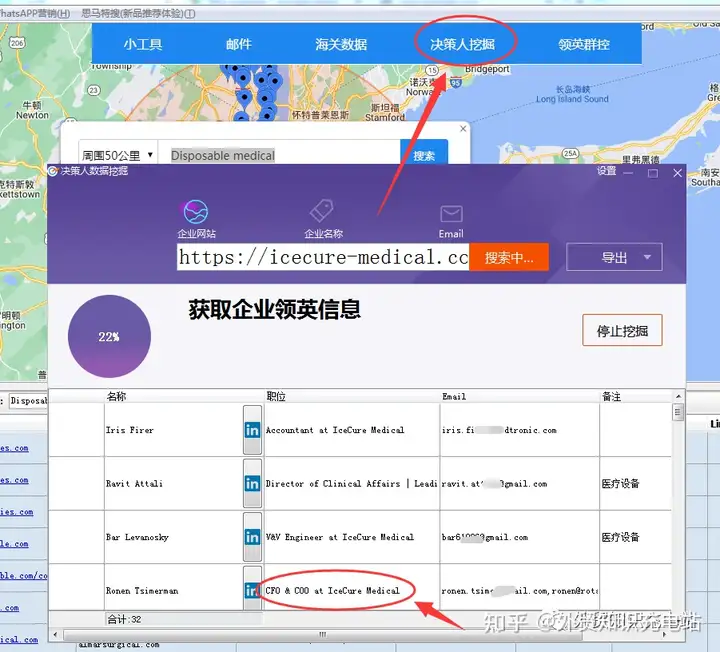Maximize the 决策人数据挖掘 window
720x652 pixels.
pyautogui.click(x=652, y=173)
